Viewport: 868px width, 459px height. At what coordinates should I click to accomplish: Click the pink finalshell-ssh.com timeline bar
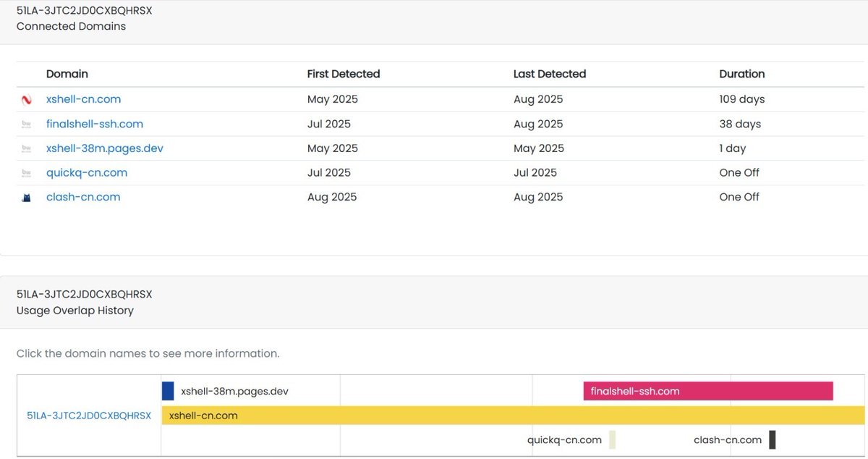[x=708, y=391]
